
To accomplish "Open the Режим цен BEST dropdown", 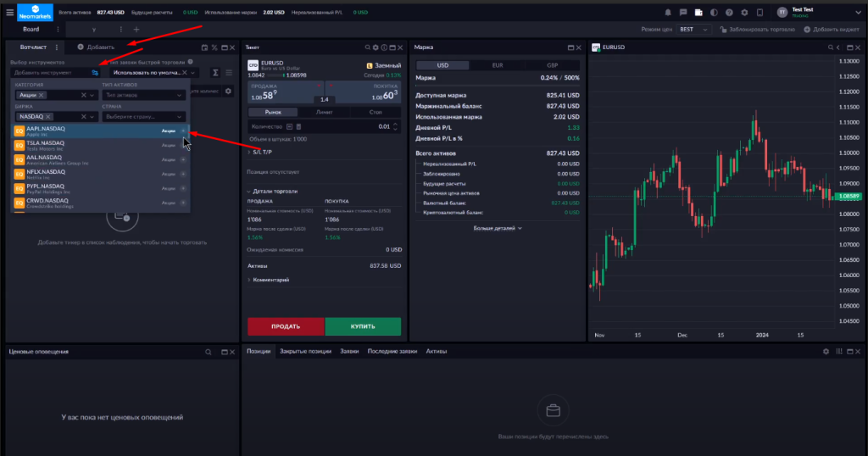I will [x=693, y=30].
